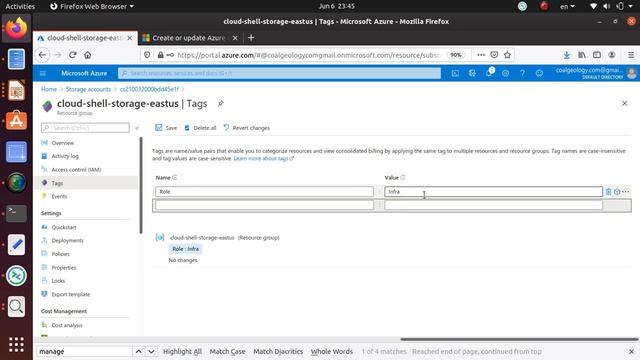The height and width of the screenshot is (360, 640).
Task: Toggle Match Diacritics in find bar
Action: [278, 351]
